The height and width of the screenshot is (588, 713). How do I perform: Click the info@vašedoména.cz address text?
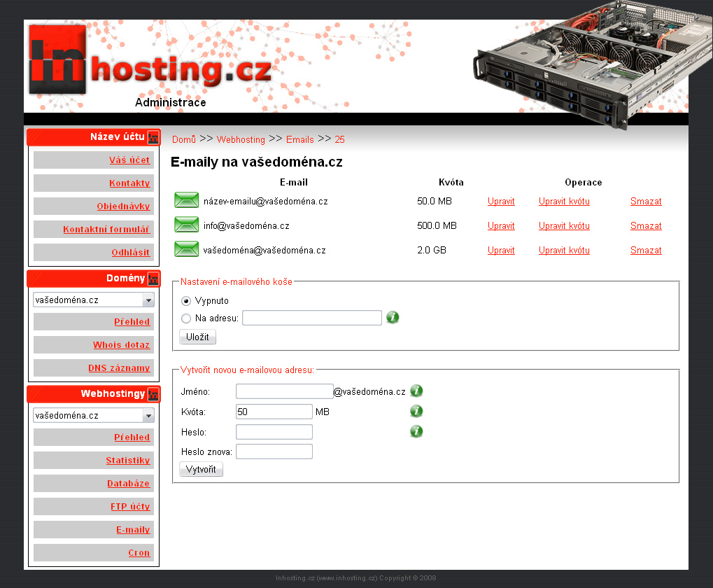point(246,225)
